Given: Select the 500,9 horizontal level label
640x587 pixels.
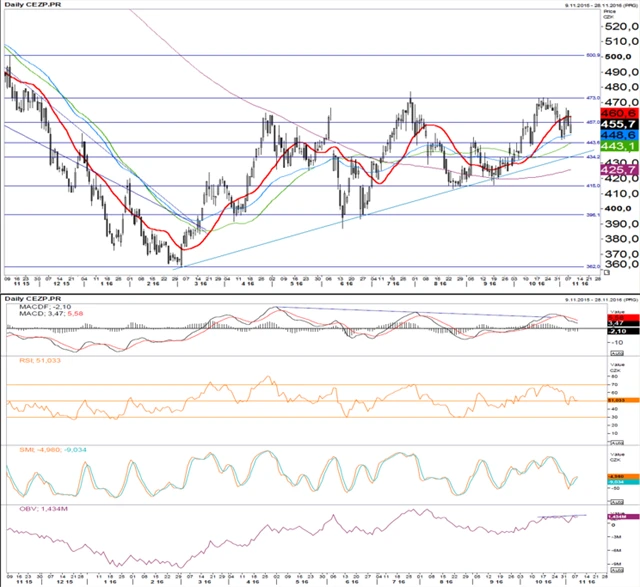Looking at the screenshot, I should (591, 56).
